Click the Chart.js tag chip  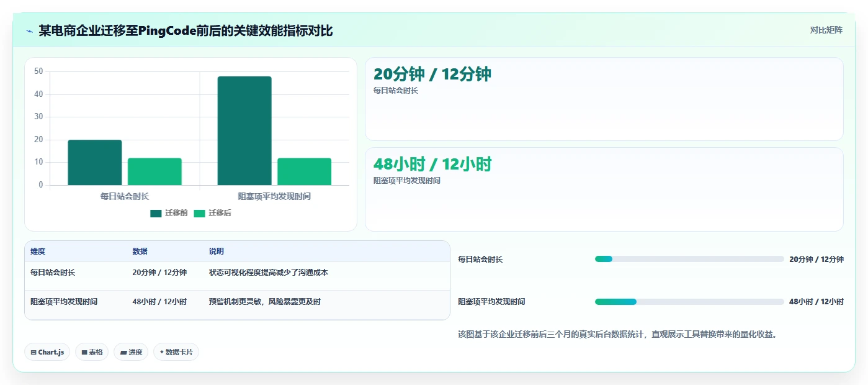[48, 352]
